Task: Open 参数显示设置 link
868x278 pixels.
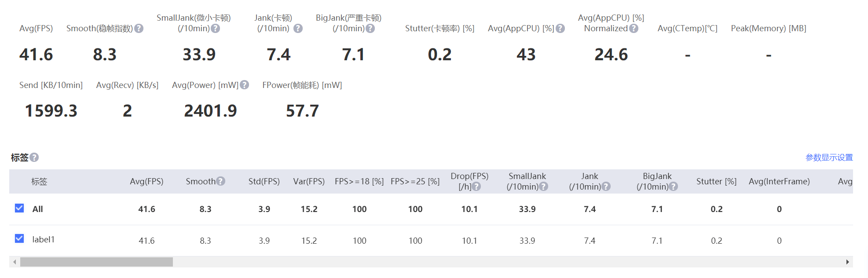Action: [829, 157]
